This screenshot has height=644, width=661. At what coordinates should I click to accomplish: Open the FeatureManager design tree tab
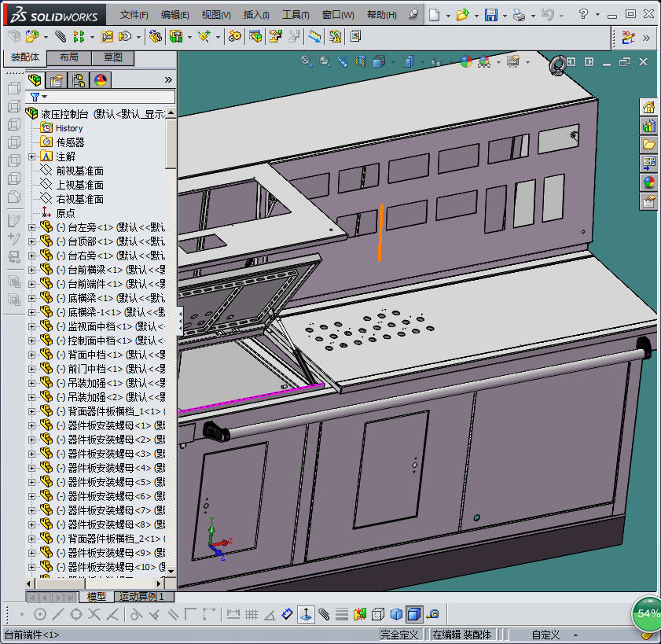click(x=35, y=80)
